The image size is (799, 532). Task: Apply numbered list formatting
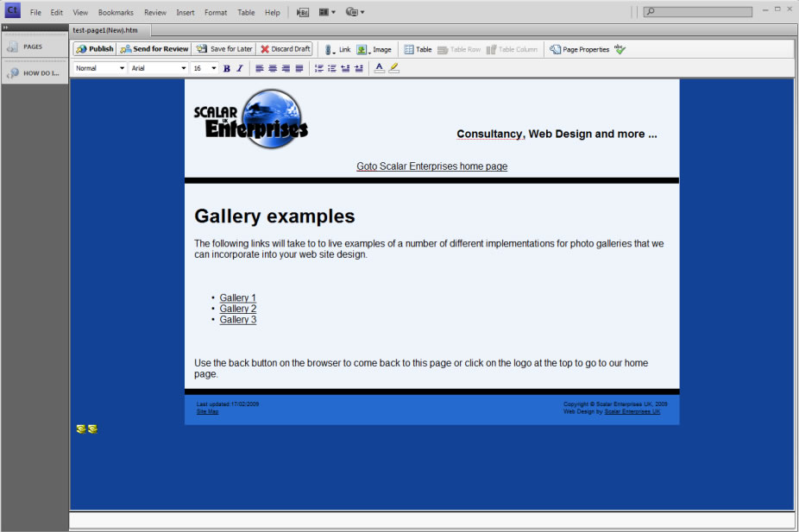click(x=319, y=68)
